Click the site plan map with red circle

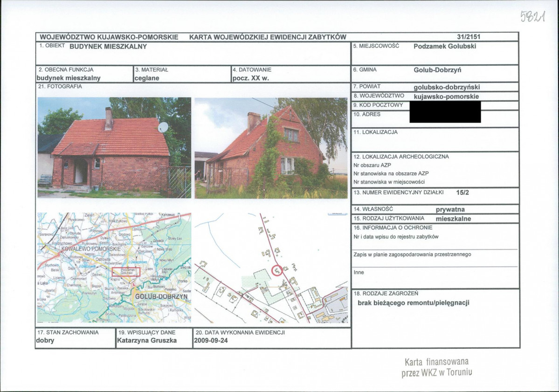271,268
